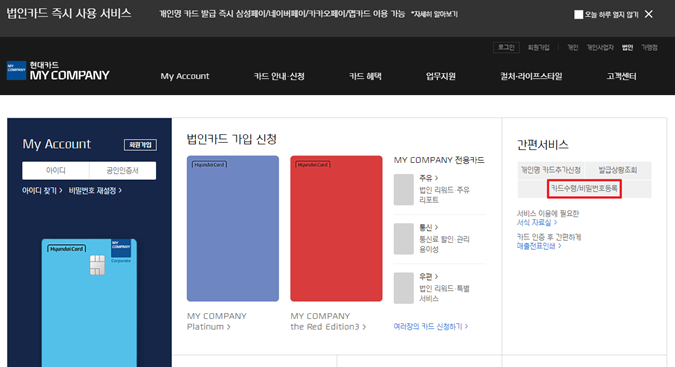Screen dimensions: 675x367
Task: Click the 로그인 button in the header
Action: click(x=506, y=47)
